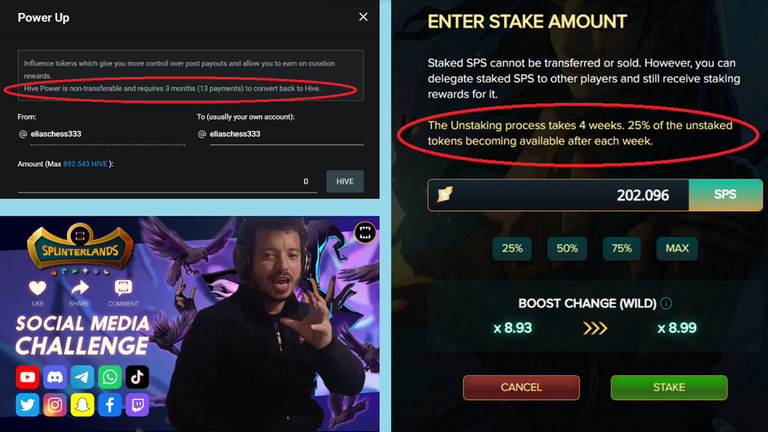Click the red CANCEL button
768x432 pixels.
(x=521, y=387)
